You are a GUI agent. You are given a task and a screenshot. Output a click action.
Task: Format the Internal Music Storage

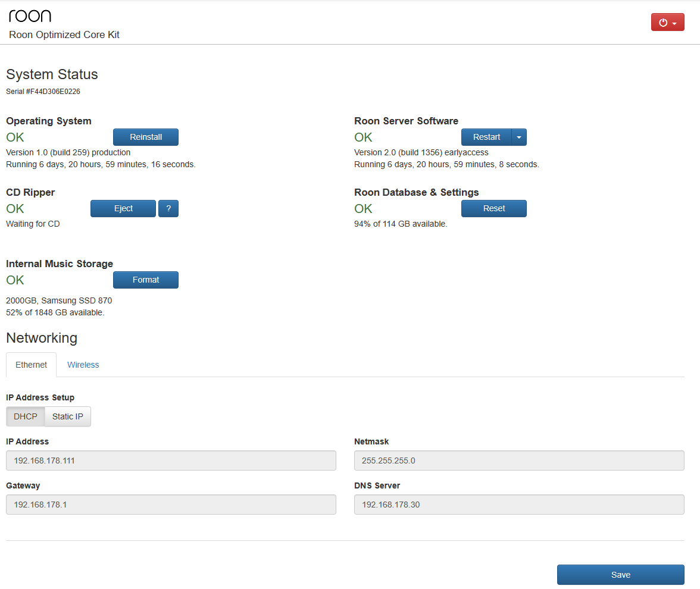click(x=145, y=280)
